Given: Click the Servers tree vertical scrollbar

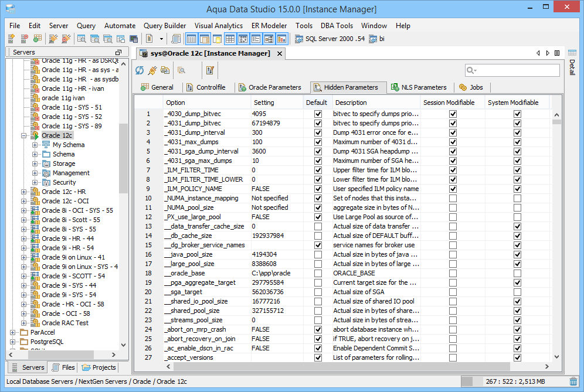Looking at the screenshot, I should click(x=123, y=159).
